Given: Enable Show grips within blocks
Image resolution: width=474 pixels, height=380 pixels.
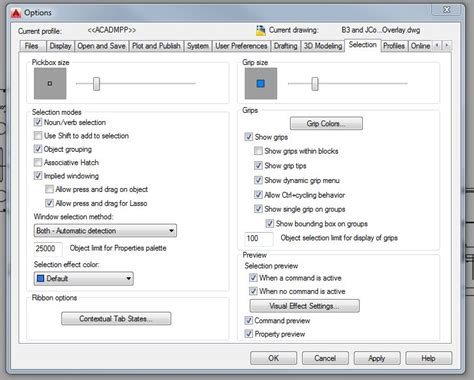Looking at the screenshot, I should click(258, 151).
